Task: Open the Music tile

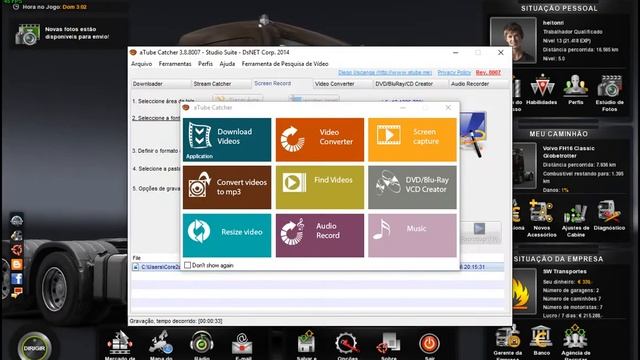Action: [412, 236]
